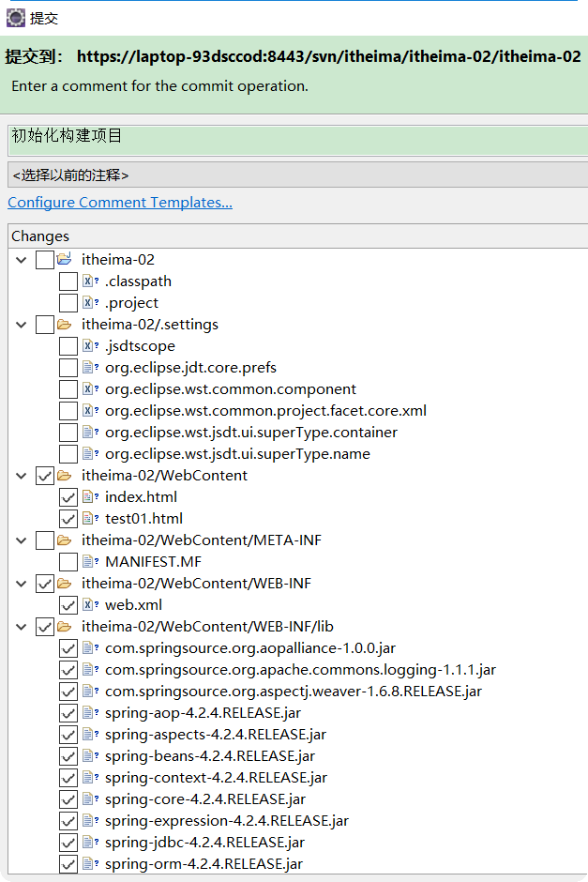Select spring-expression-4.2.4.RELEASE.jar row
The image size is (588, 882).
227,821
